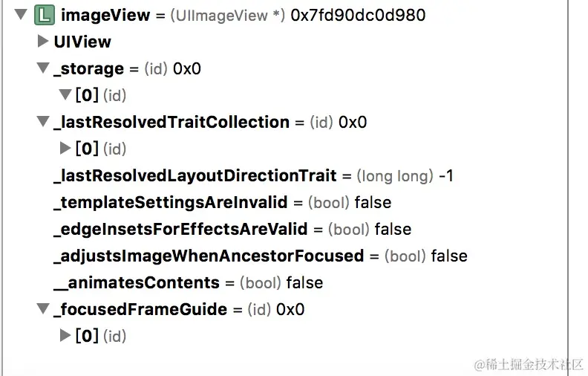Collapse the imageView variable tree
This screenshot has width=588, height=376.
point(21,15)
